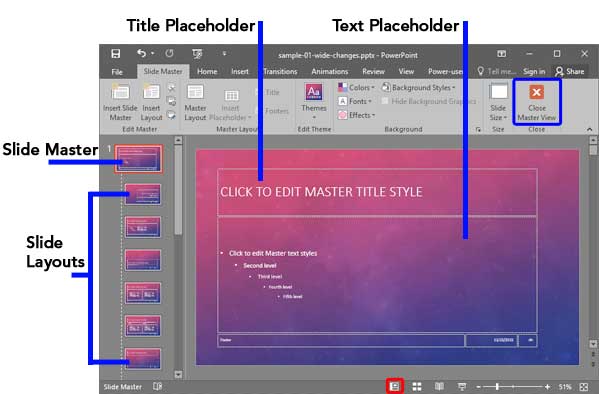Viewport: 599px width, 394px height.
Task: Open the Background Styles dropdown
Action: click(x=418, y=88)
